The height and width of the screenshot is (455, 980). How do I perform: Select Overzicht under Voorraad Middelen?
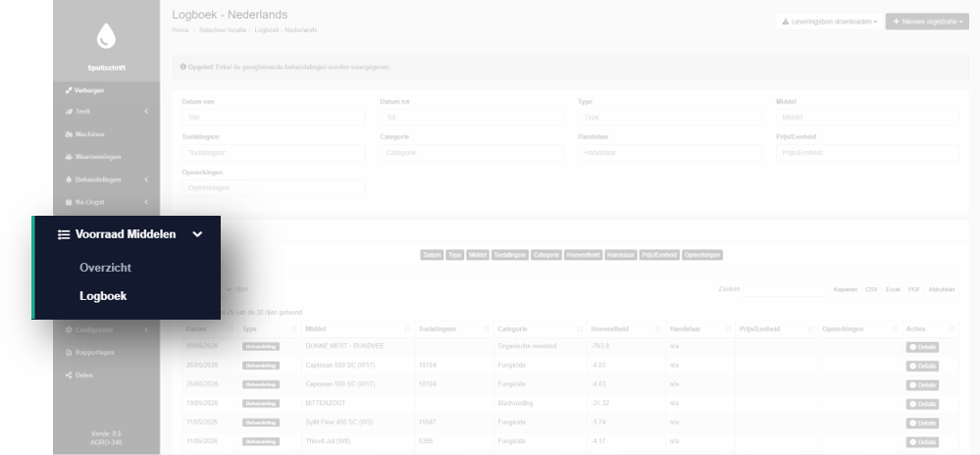coord(105,268)
